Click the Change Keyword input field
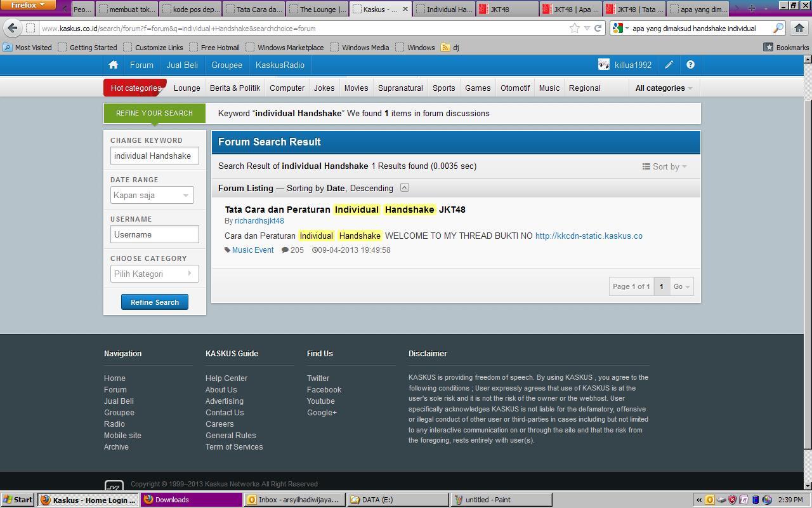Viewport: 812px width, 508px height. [154, 156]
